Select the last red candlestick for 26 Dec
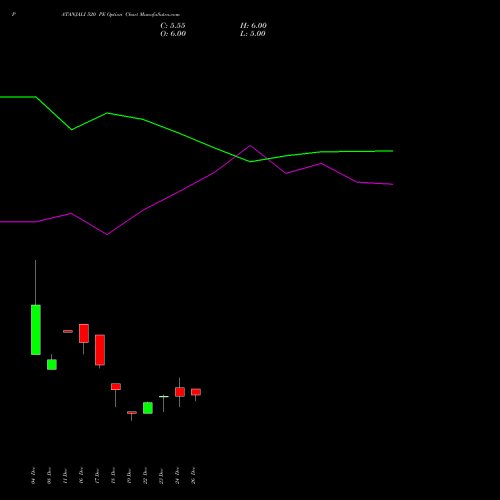This screenshot has width=500, height=500. (x=196, y=392)
